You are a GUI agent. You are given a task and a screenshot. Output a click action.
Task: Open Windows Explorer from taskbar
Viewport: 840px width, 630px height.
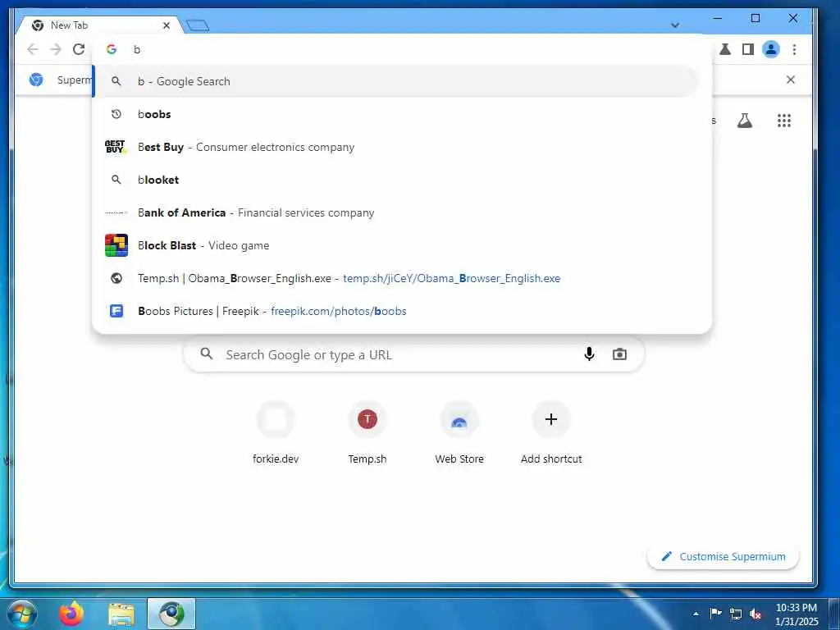121,614
